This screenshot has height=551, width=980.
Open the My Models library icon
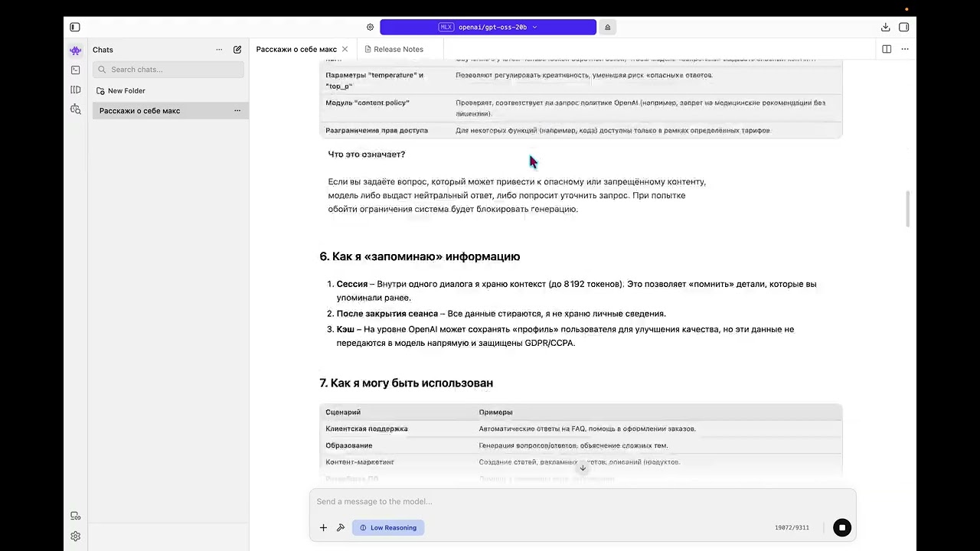pos(76,90)
